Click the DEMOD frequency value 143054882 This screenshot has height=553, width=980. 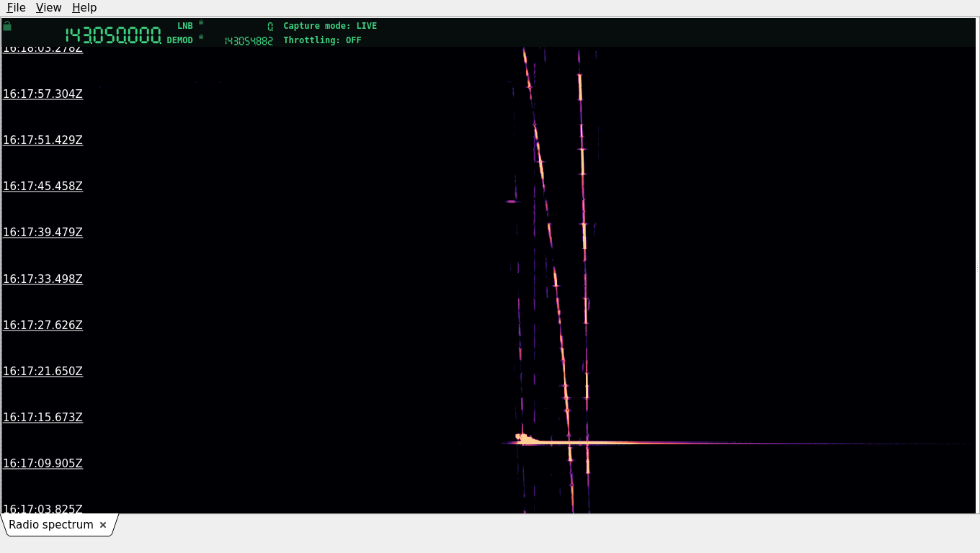pos(249,41)
